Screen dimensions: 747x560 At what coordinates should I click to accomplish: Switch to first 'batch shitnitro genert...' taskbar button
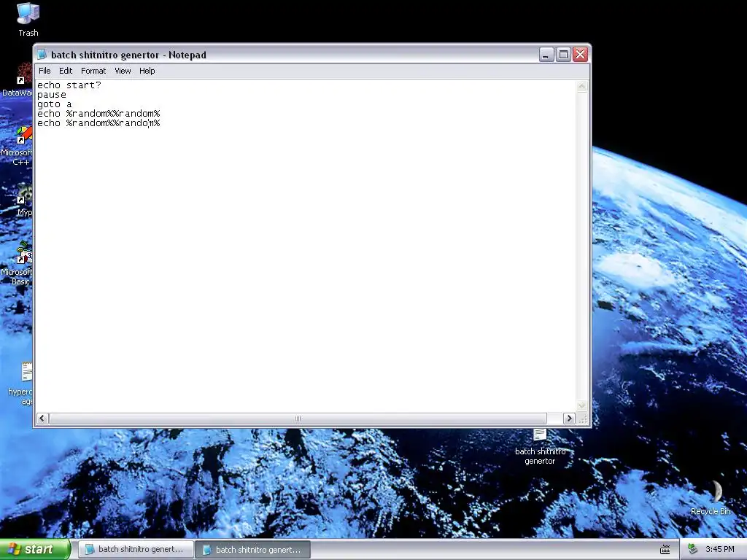point(135,550)
